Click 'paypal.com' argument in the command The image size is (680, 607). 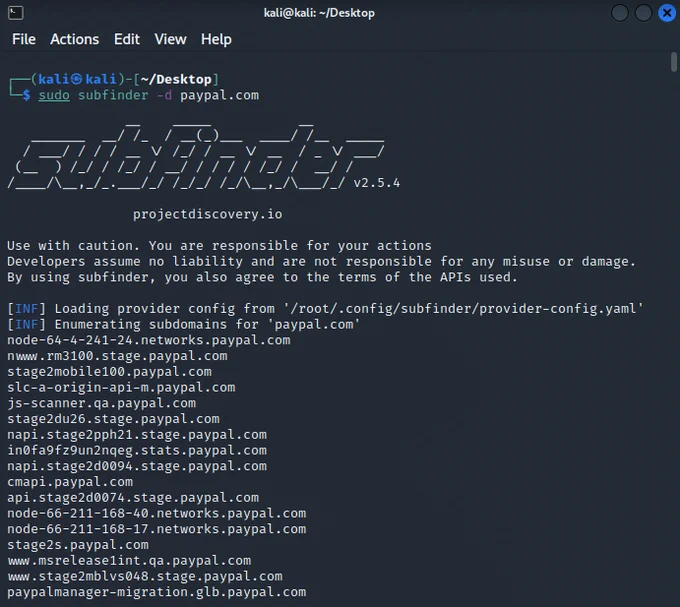coord(219,96)
